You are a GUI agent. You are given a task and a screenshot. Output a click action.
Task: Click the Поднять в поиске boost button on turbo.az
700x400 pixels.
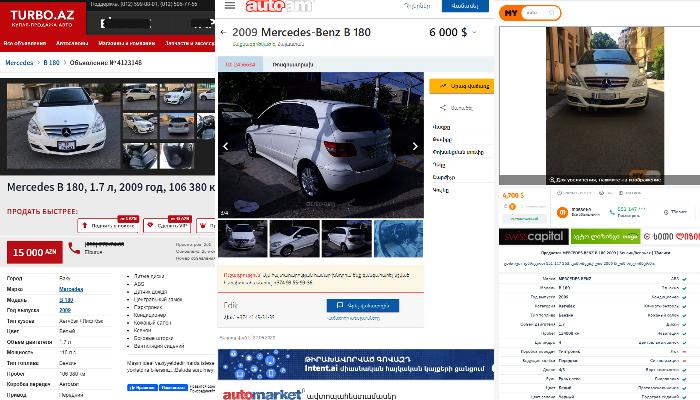[108, 225]
